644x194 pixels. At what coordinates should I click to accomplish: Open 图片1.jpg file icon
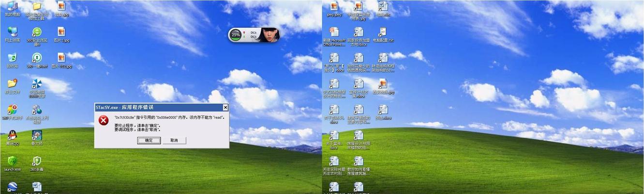pos(61,34)
